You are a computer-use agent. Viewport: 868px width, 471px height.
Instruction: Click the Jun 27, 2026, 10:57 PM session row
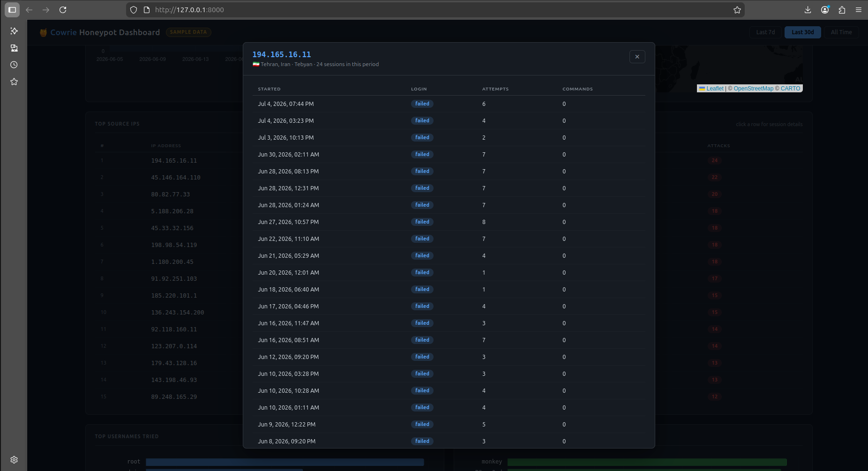[x=449, y=222]
